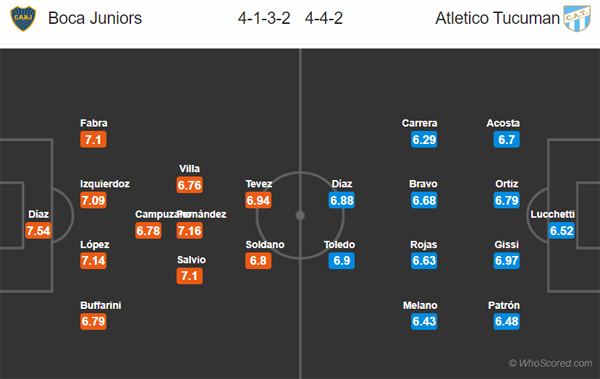Screen dimensions: 600x379
Task: Click the Atletico Tucuman crest icon
Action: click(577, 18)
